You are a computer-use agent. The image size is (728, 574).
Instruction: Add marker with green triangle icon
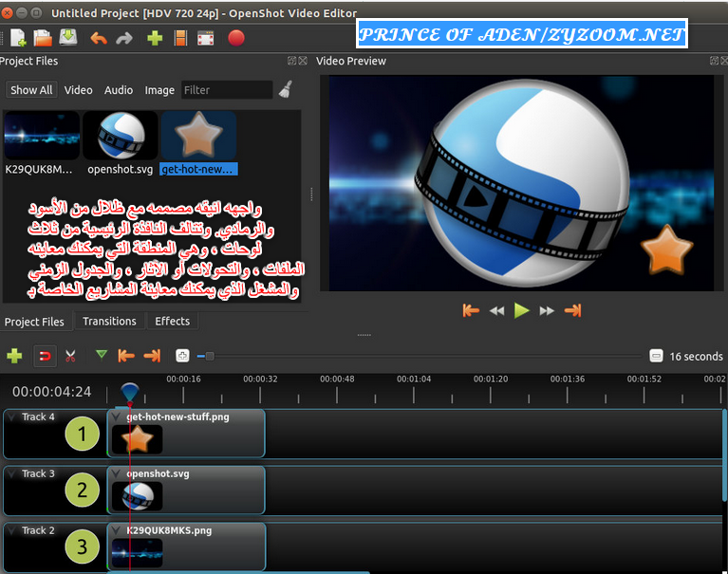pyautogui.click(x=102, y=355)
